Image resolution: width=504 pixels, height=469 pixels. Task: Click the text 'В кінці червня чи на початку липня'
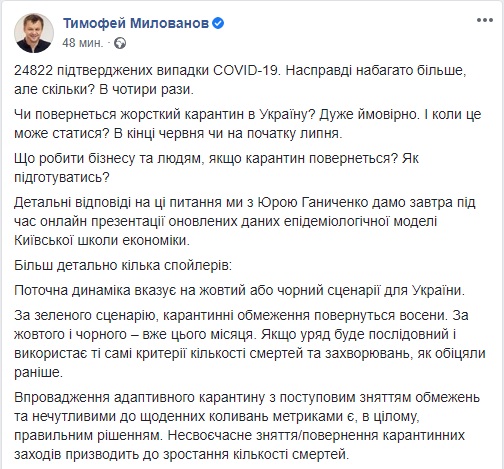(227, 133)
